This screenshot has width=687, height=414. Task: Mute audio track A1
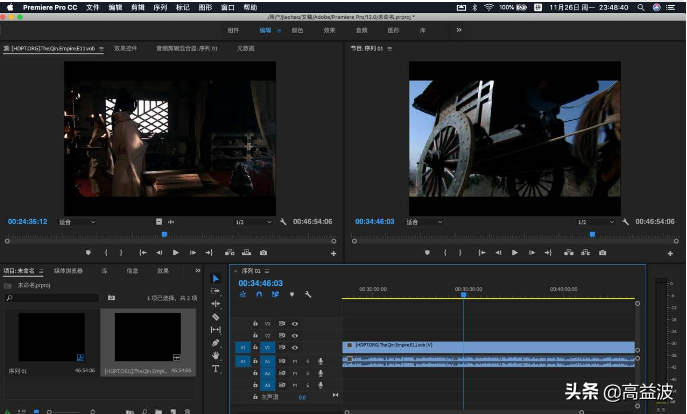[x=294, y=361]
